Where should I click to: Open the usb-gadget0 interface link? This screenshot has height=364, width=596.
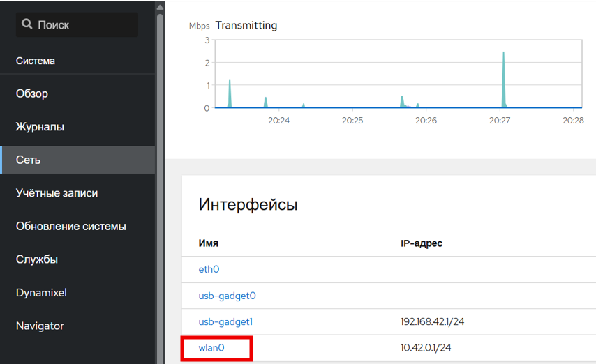tap(227, 296)
